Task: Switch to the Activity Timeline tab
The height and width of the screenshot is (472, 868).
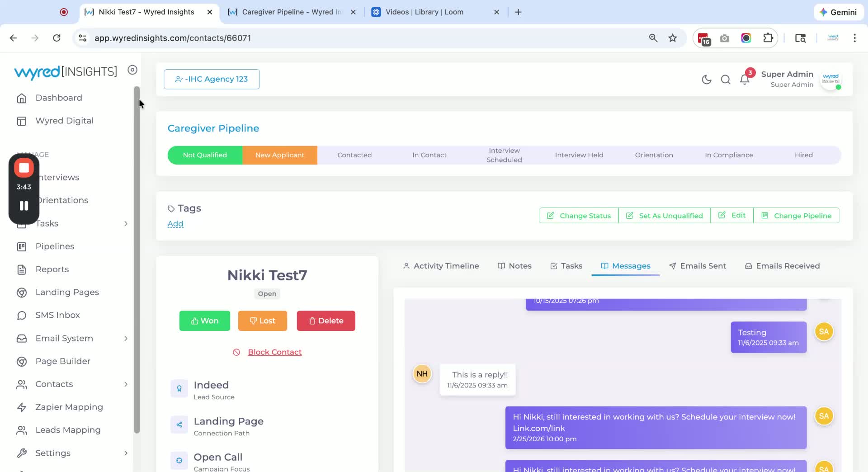Action: pyautogui.click(x=441, y=266)
